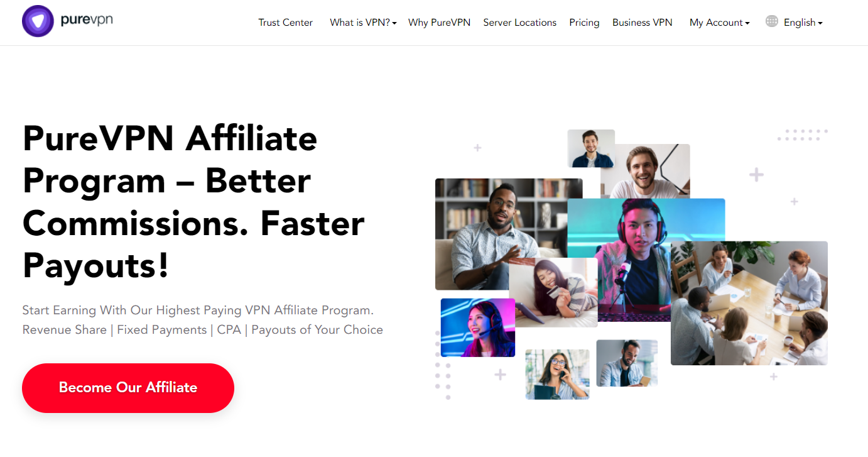Select the office meeting table photo
This screenshot has width=868, height=457.
[x=749, y=303]
